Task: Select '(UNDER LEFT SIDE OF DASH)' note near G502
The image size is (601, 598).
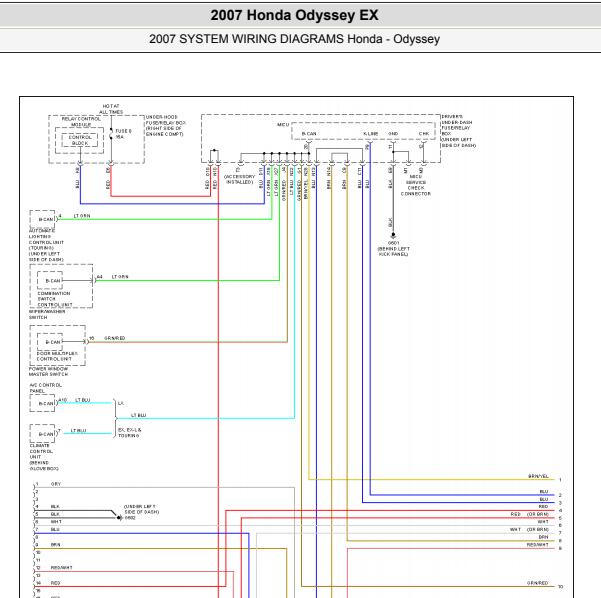Action: (141, 509)
